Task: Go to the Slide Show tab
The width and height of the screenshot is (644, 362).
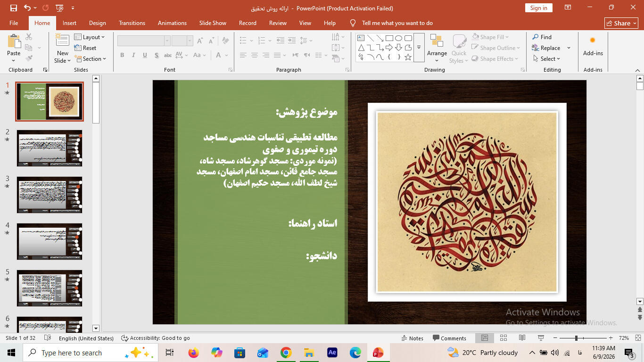Action: tap(213, 23)
